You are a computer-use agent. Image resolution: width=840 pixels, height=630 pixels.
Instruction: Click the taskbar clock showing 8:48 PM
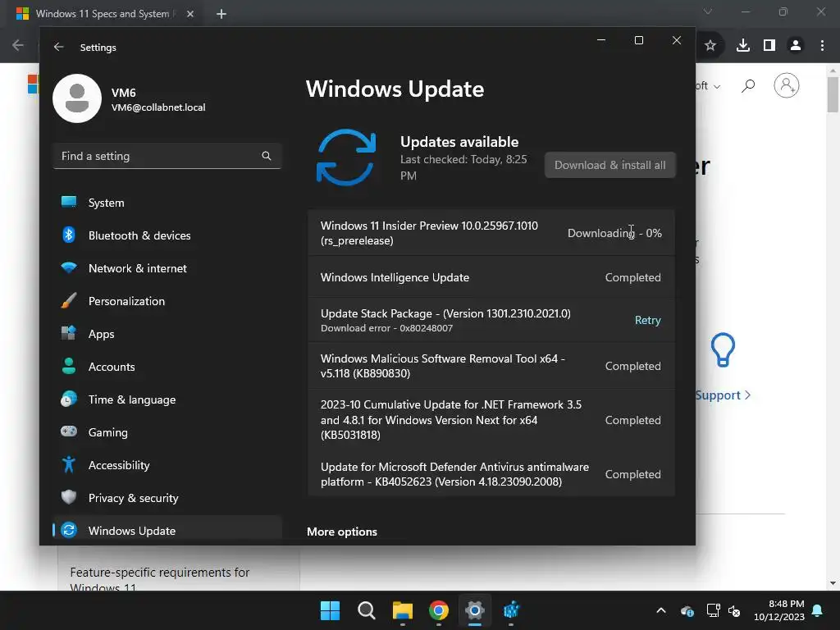(779, 610)
